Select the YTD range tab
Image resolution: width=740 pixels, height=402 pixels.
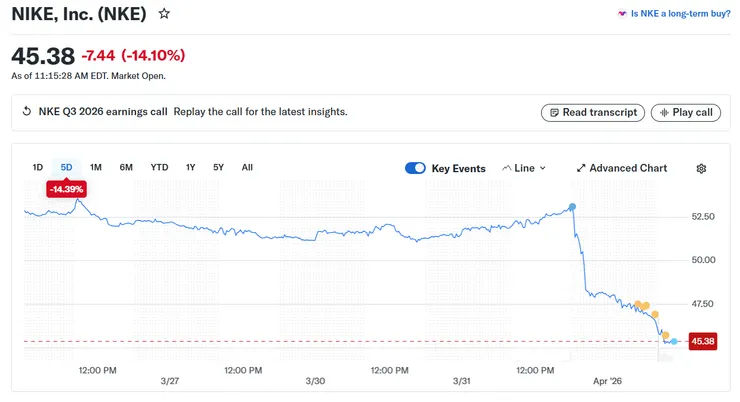pos(159,167)
